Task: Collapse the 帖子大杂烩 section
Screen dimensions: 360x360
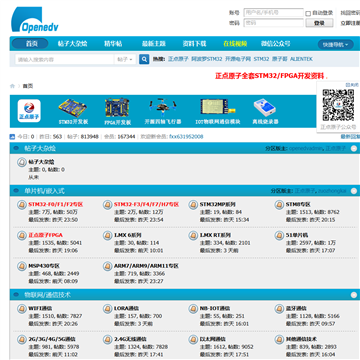Action: click(354, 148)
